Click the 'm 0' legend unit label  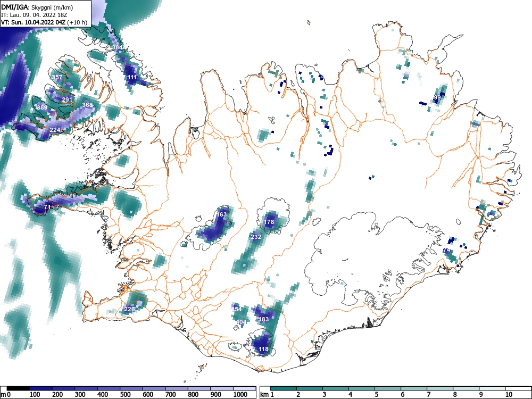tap(6, 395)
